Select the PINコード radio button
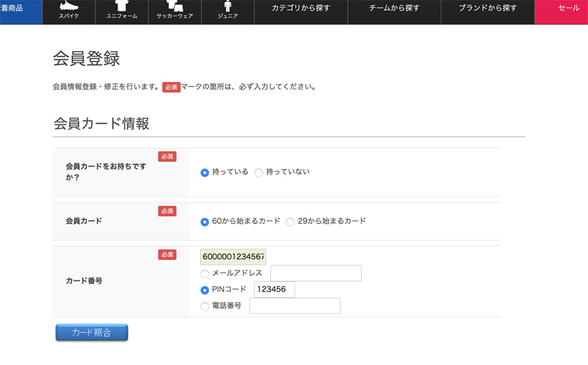 205,290
